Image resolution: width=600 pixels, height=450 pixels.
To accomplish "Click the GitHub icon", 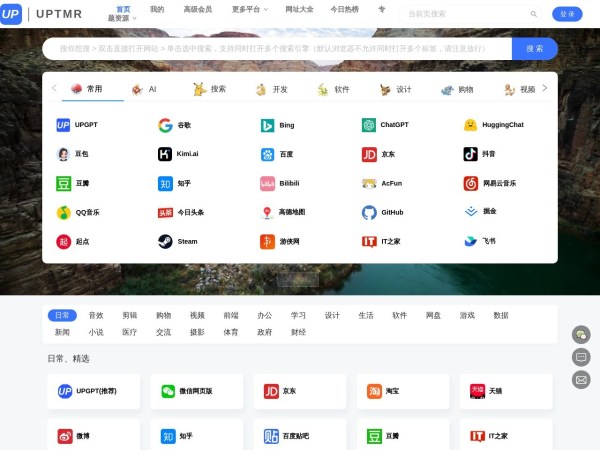I will 369,212.
